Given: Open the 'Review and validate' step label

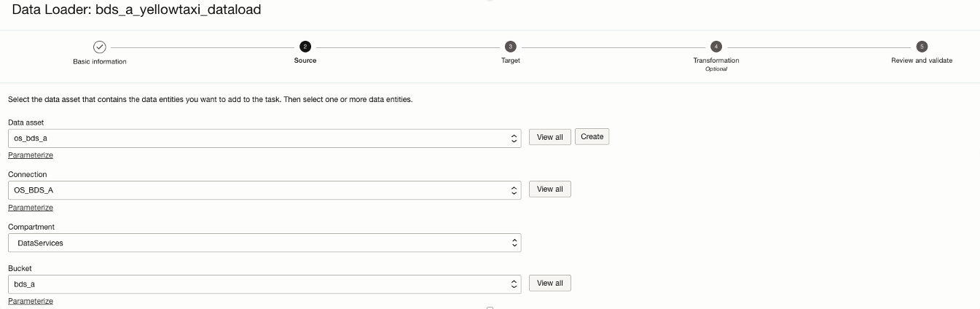Looking at the screenshot, I should [922, 60].
